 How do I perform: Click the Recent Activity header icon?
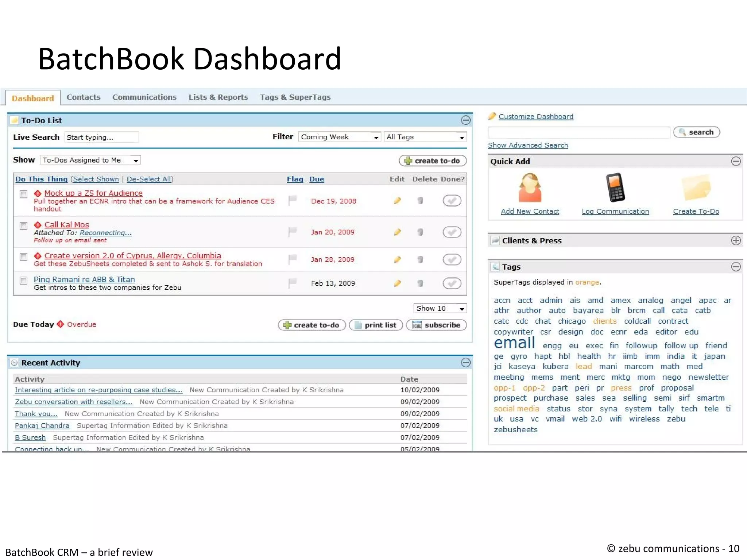click(15, 363)
